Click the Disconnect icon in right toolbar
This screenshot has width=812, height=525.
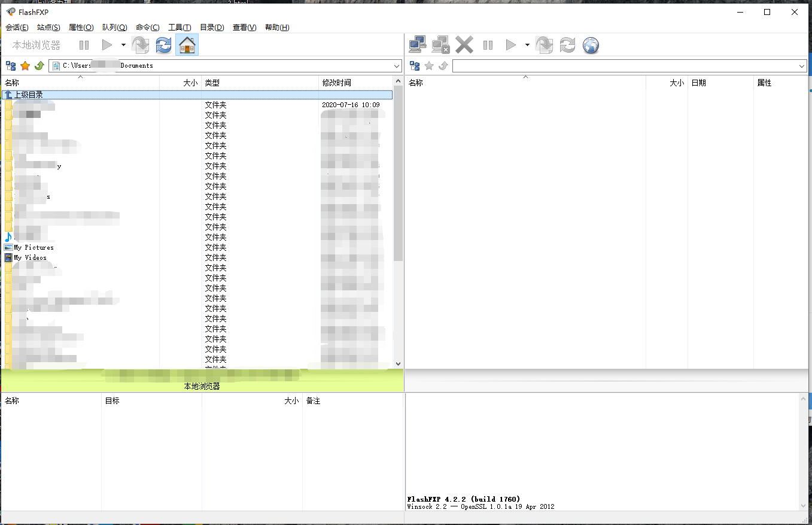click(x=441, y=45)
